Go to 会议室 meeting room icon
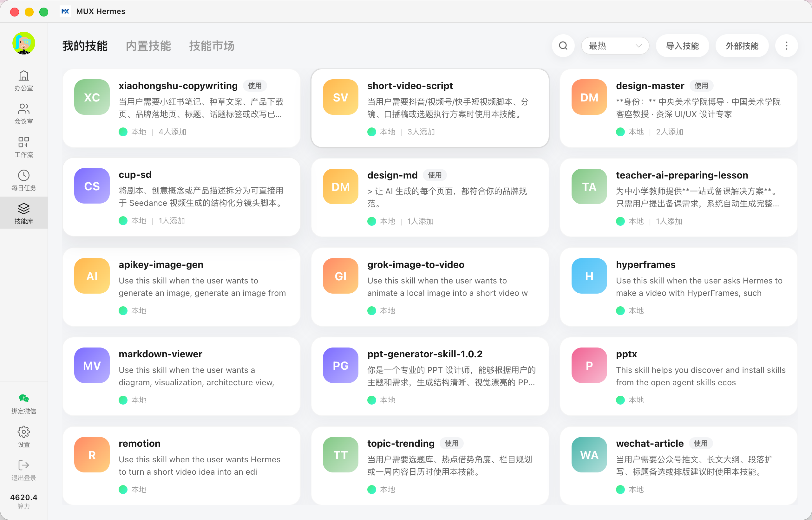 tap(24, 109)
